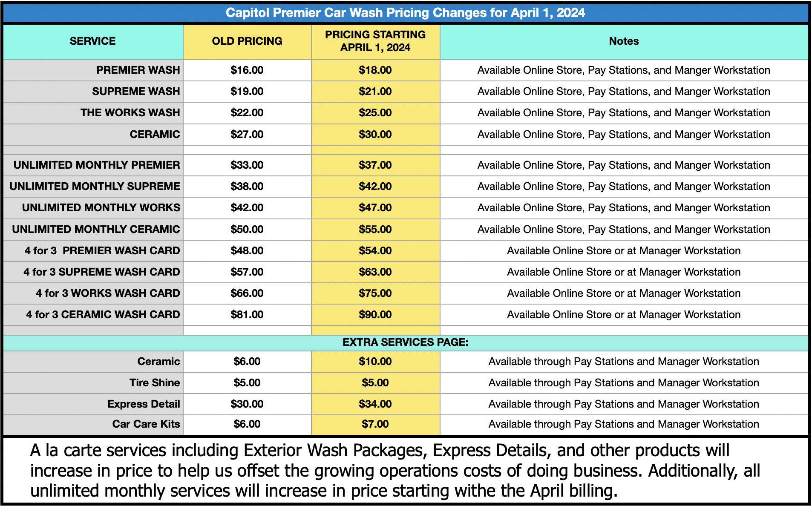Click the PRICING STARTING APRIL 1, 2024 header

pos(375,41)
